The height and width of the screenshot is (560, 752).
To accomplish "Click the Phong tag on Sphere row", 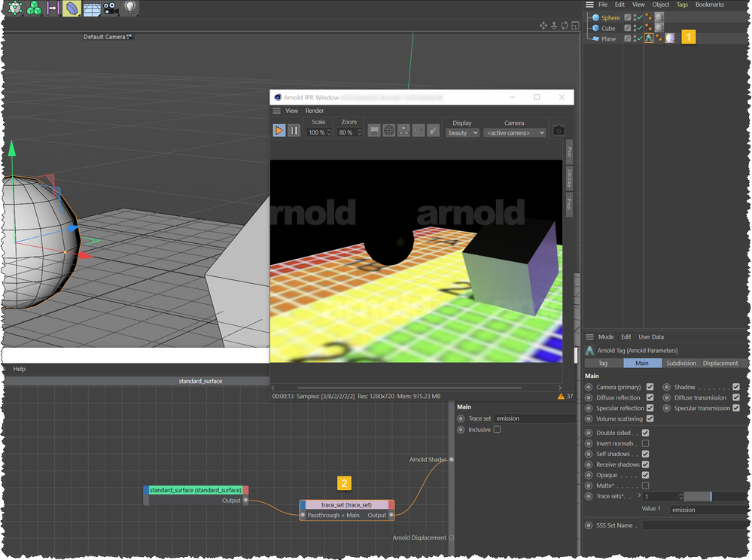I will point(648,17).
